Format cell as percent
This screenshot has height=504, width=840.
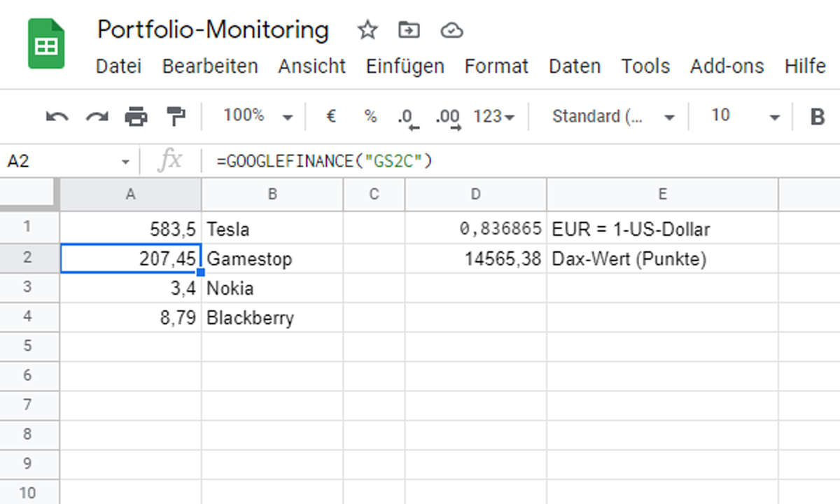point(370,116)
